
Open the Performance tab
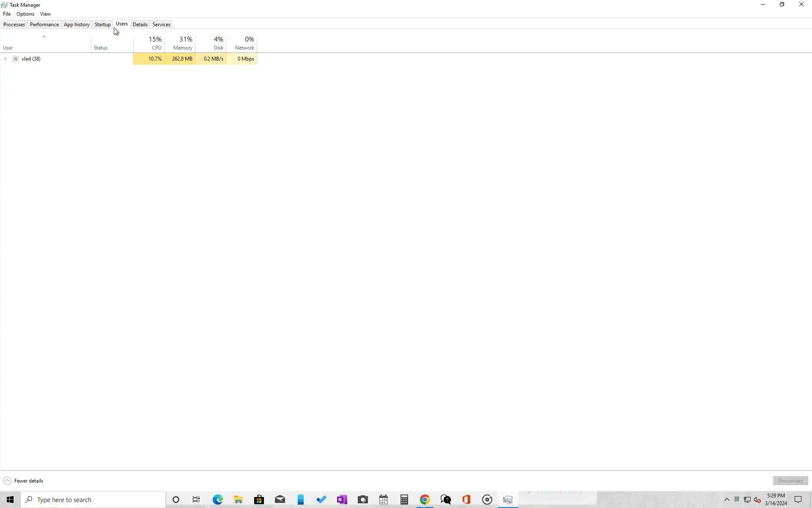pos(44,25)
